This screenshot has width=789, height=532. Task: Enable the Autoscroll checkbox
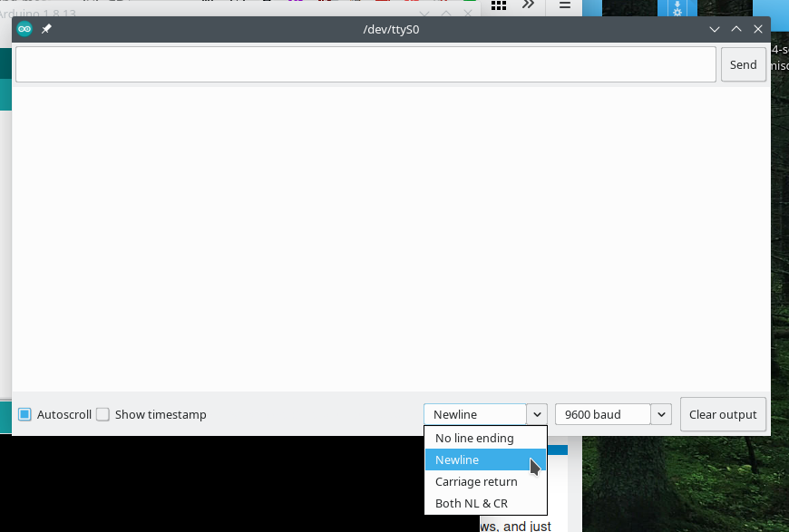[x=24, y=414]
